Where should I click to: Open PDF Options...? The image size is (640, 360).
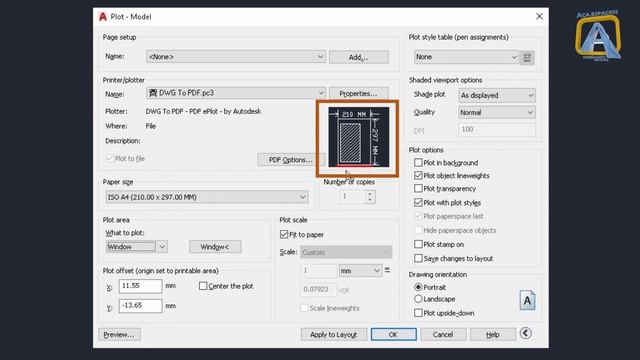click(290, 160)
